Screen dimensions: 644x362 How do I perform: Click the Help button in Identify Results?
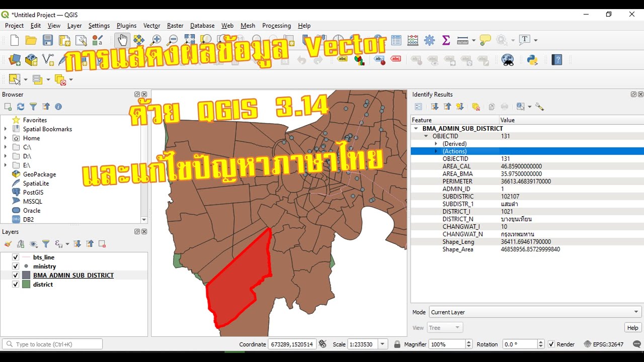pyautogui.click(x=632, y=328)
